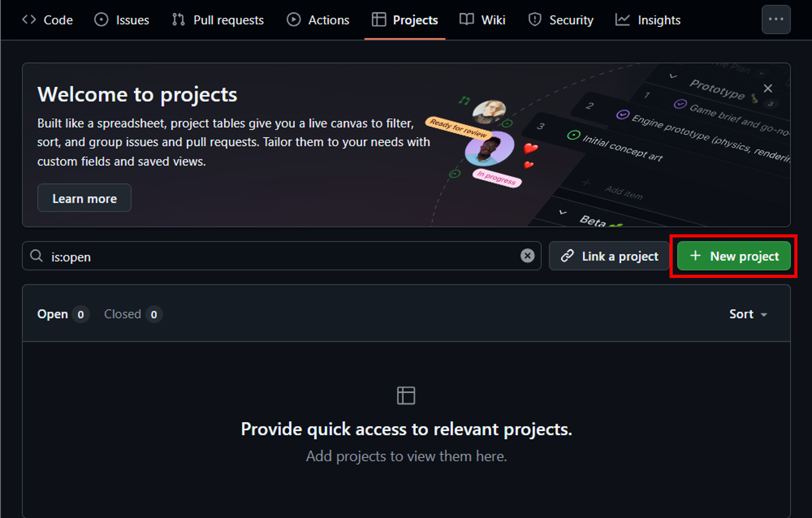Click the search magnifier icon

click(36, 256)
